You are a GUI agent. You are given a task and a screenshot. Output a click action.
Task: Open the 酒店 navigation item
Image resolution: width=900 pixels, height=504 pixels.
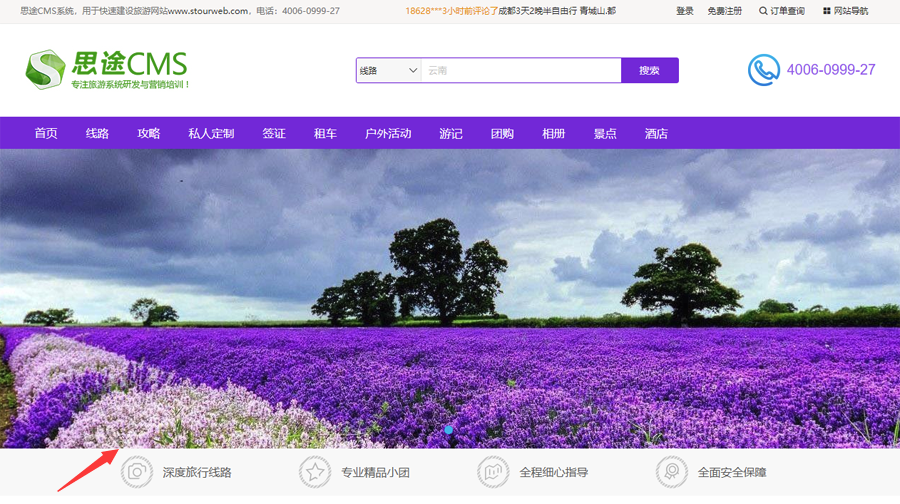(x=656, y=134)
